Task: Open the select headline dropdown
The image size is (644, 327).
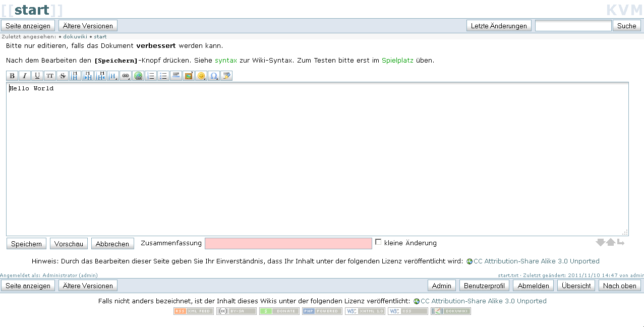Action: click(x=113, y=76)
